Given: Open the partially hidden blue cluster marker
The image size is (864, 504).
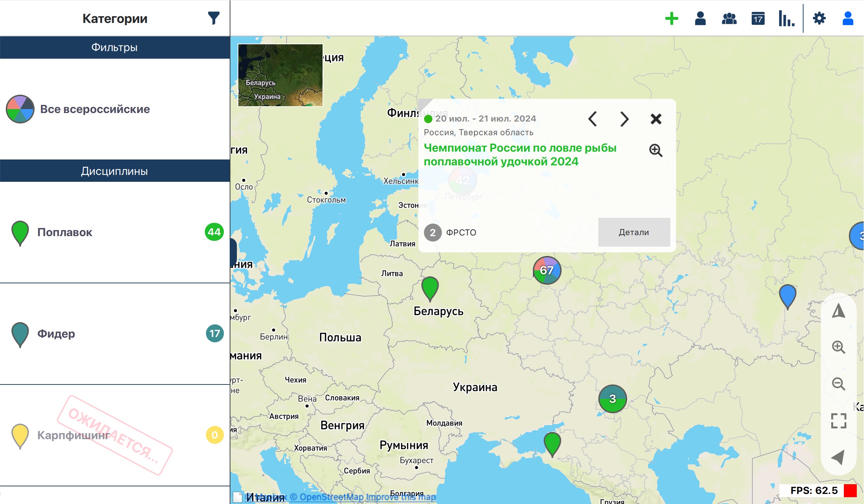Looking at the screenshot, I should point(857,236).
